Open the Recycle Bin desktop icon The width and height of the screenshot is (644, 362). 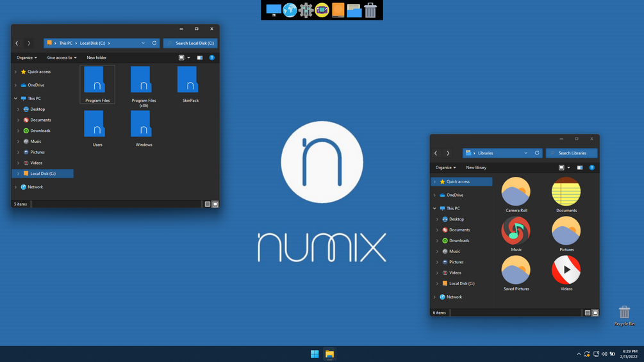pyautogui.click(x=624, y=316)
